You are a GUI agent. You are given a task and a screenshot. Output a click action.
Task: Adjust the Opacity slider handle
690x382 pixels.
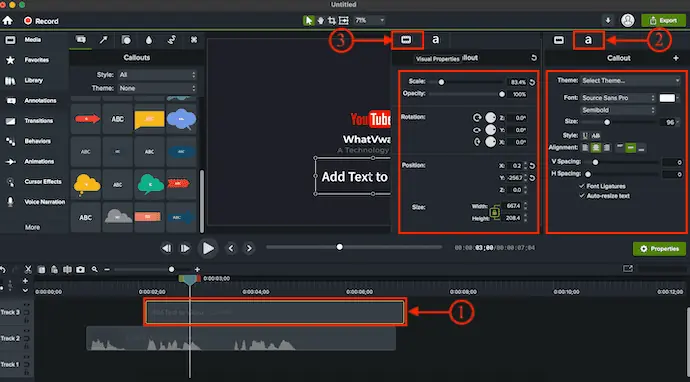[502, 94]
